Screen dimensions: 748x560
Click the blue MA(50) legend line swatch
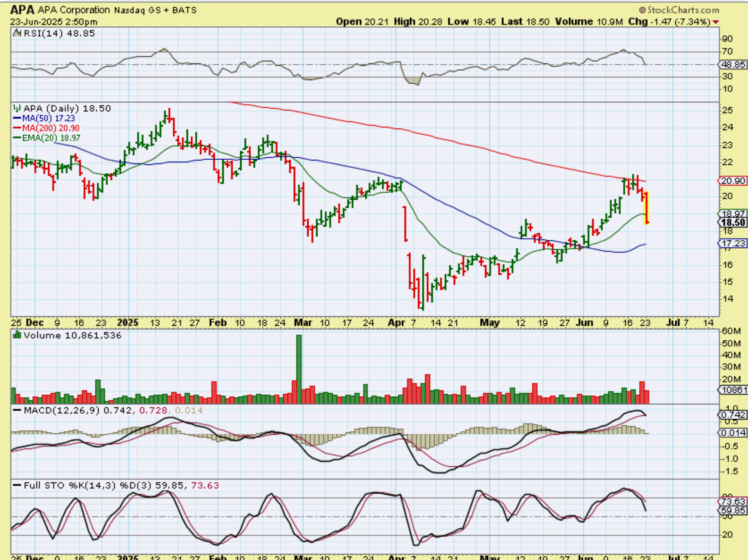pyautogui.click(x=17, y=118)
